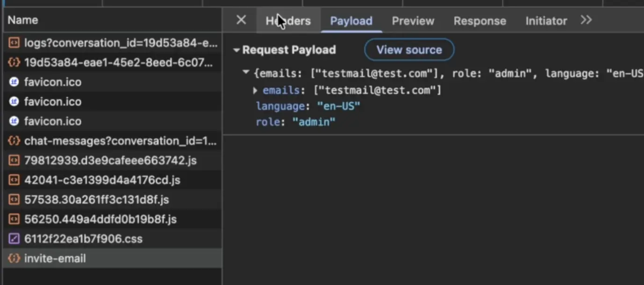Click the icon beside 19d53a84-eae1-45e2 request
Image resolution: width=644 pixels, height=285 pixels.
click(x=14, y=62)
